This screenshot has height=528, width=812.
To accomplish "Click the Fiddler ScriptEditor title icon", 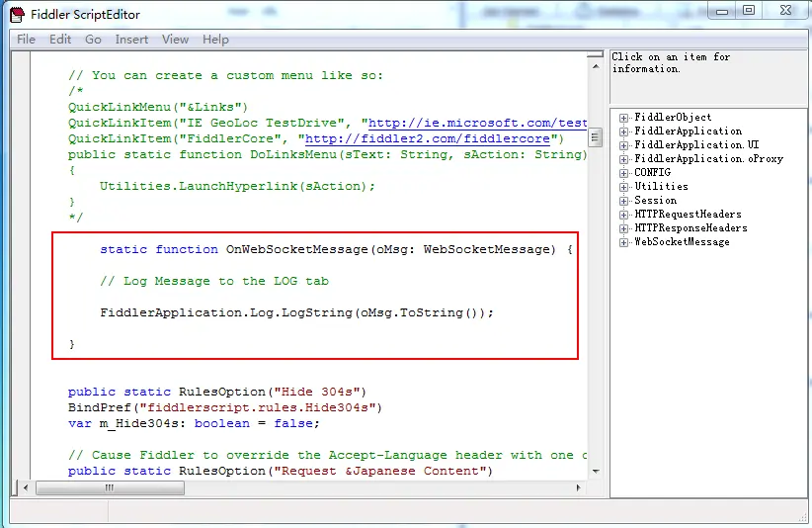I will (17, 15).
